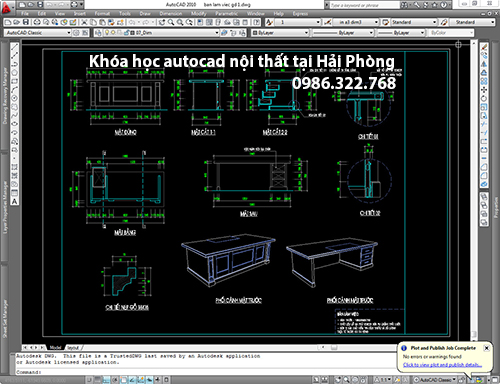Select the Circle draw tool
Screen dimensions: 500x384
[x=15, y=98]
